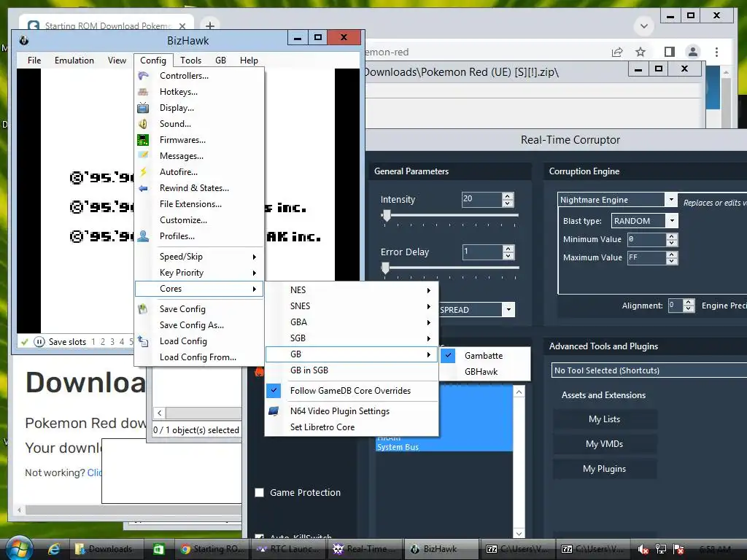The image size is (747, 560).
Task: Open My Plugins button
Action: pos(605,469)
